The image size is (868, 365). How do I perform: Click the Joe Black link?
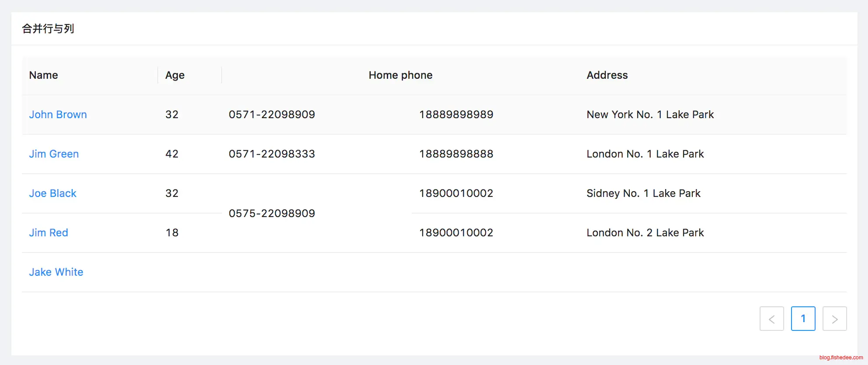tap(52, 193)
